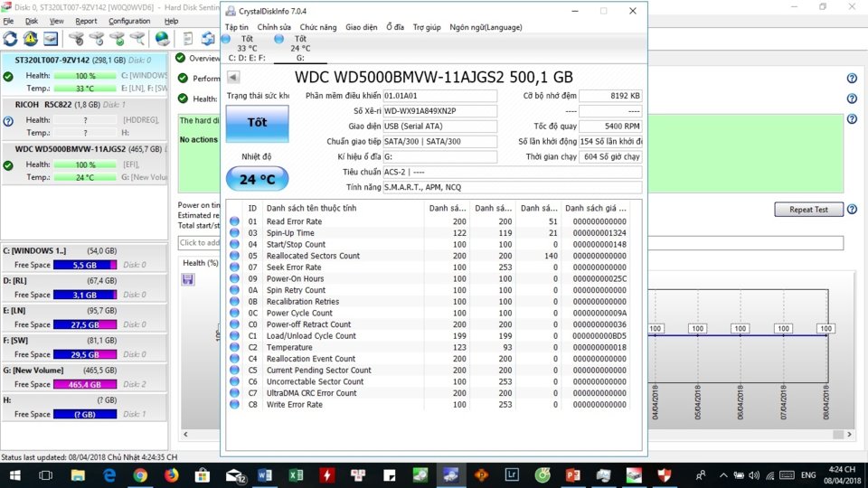Select the G: [New Volume] partition entry
This screenshot has height=488, width=868.
click(84, 378)
